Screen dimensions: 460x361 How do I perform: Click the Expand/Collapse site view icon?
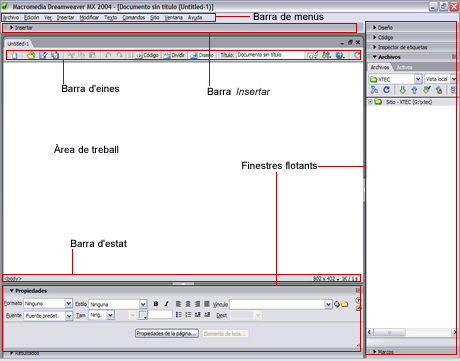pos(453,90)
